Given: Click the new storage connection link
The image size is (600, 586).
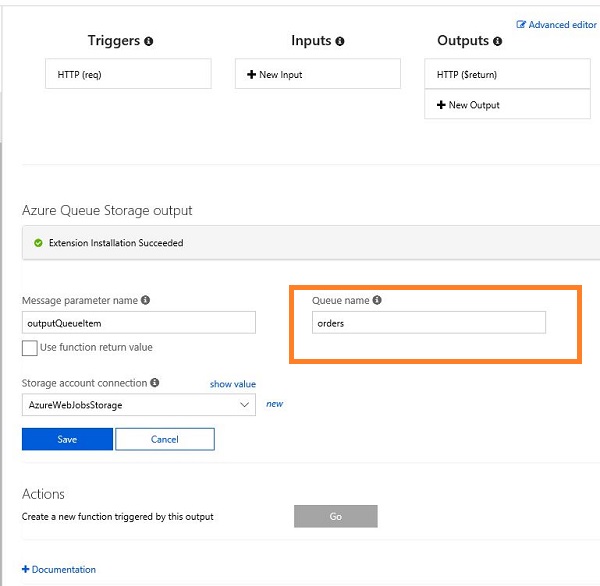Looking at the screenshot, I should click(274, 404).
